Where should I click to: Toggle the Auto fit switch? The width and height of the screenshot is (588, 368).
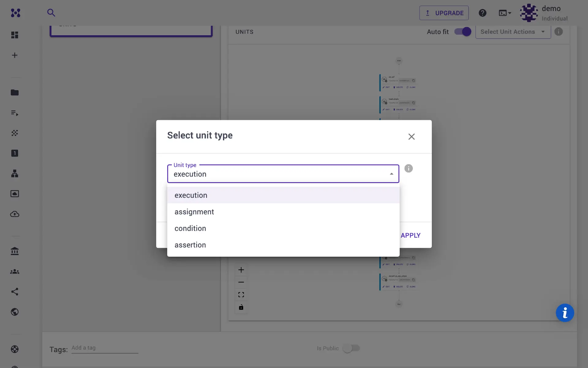click(x=462, y=32)
